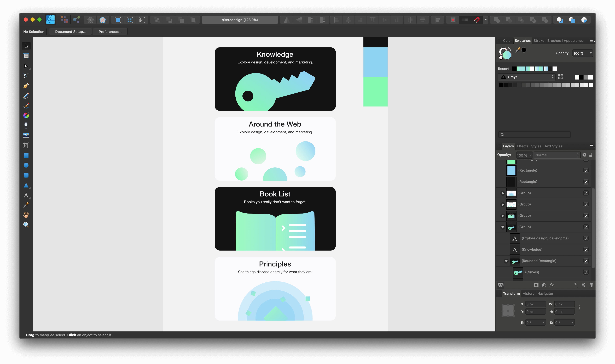The image size is (615, 364).
Task: Select the Colour Picker tool
Action: (26, 205)
